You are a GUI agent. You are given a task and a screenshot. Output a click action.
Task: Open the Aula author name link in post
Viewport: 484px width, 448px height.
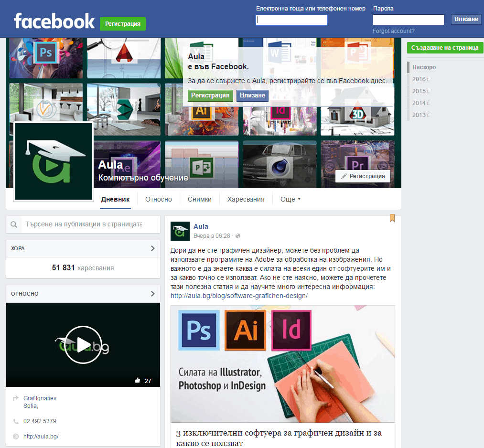point(201,226)
